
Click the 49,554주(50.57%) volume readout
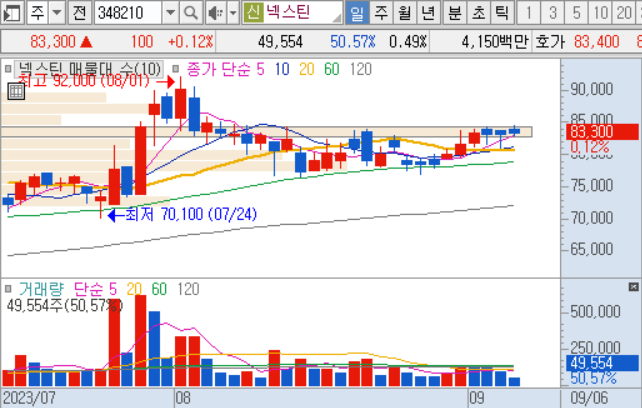pos(64,306)
